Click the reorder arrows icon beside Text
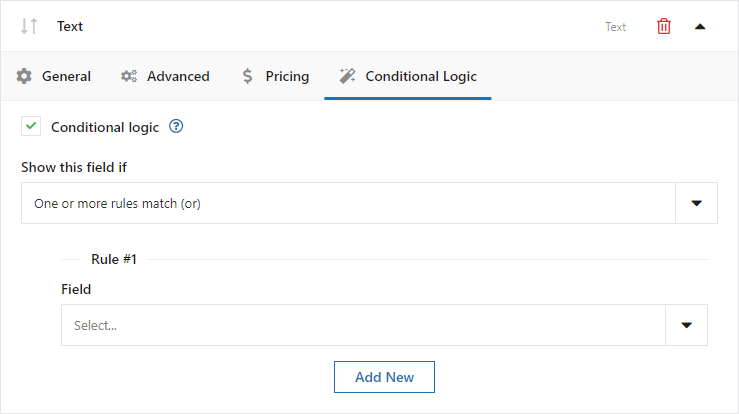This screenshot has height=414, width=739. [x=29, y=26]
